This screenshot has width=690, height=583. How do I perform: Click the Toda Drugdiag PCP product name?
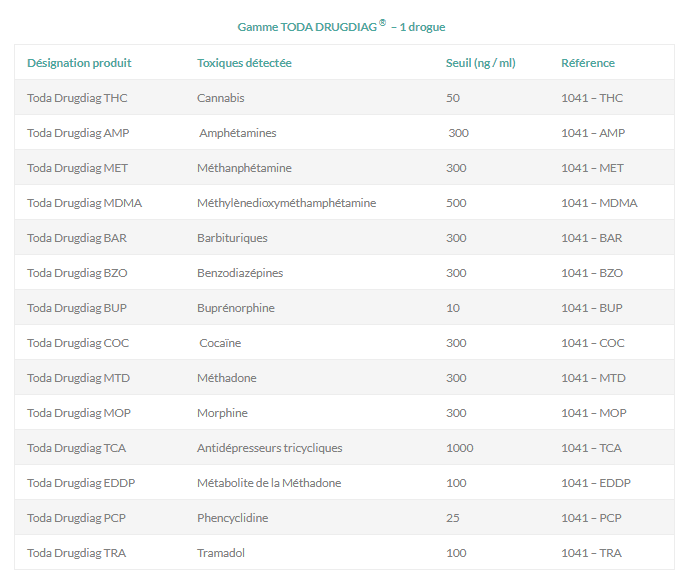[x=77, y=518]
